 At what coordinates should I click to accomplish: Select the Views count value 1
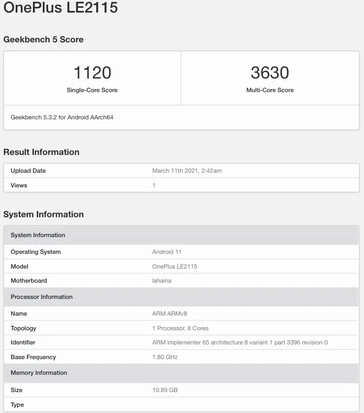click(154, 185)
